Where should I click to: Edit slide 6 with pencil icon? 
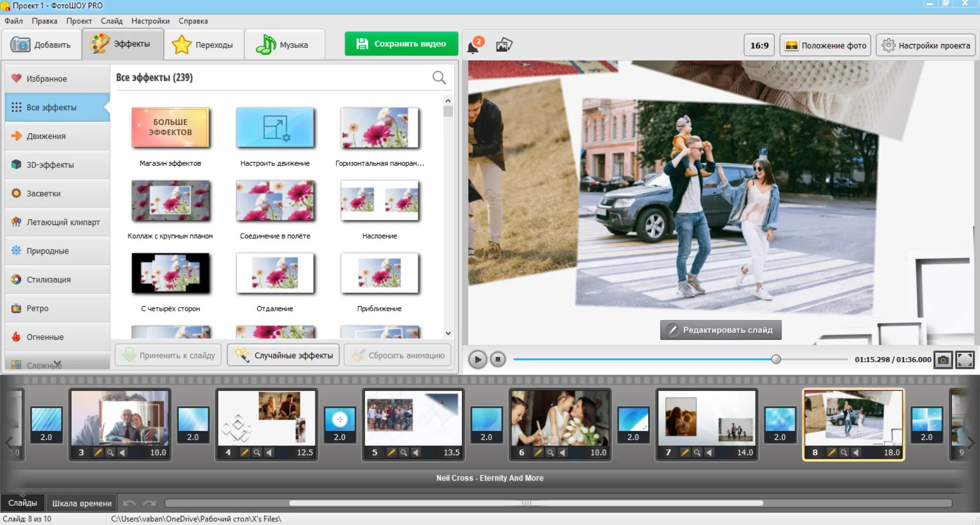coord(538,453)
